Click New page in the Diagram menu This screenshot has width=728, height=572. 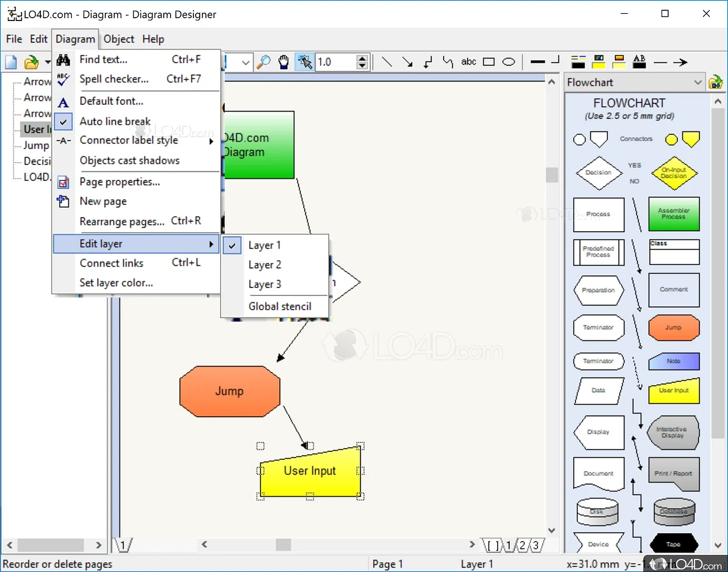[x=103, y=201]
